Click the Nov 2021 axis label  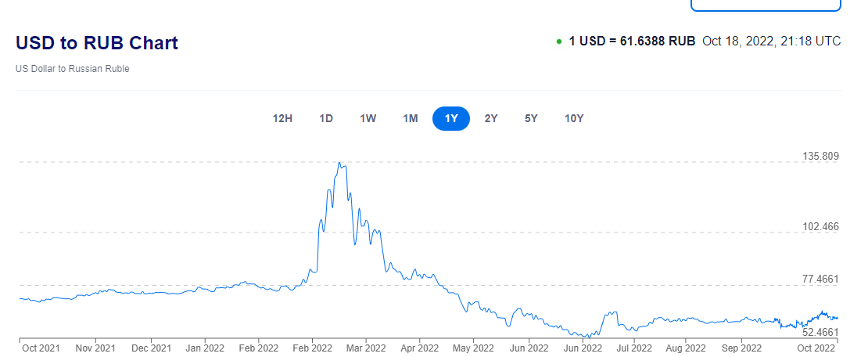tap(95, 348)
